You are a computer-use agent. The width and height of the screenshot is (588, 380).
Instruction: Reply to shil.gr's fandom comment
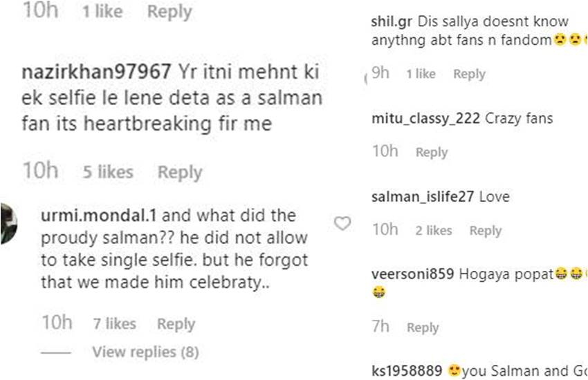(x=469, y=74)
